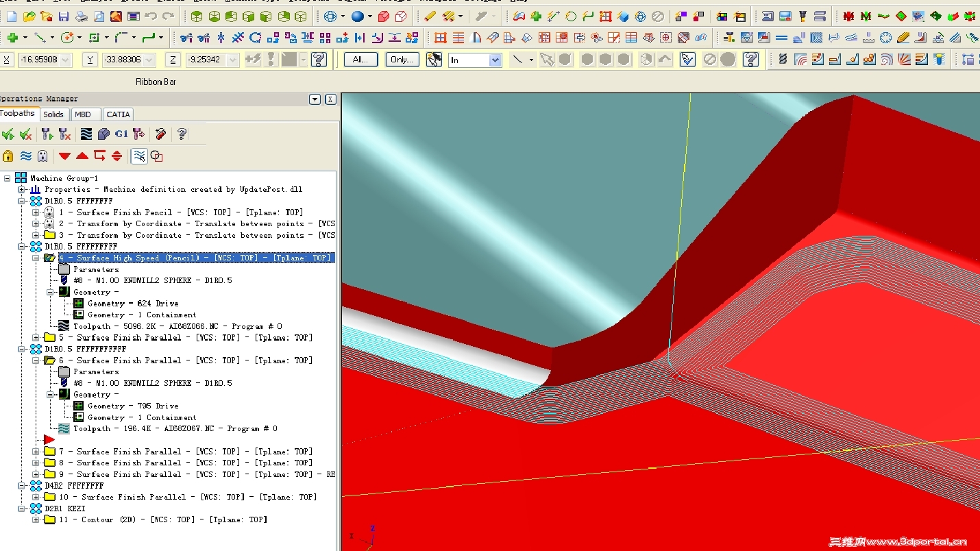Viewport: 980px width, 551px height.
Task: Open the selection mode 'In' dropdown
Action: tap(495, 60)
